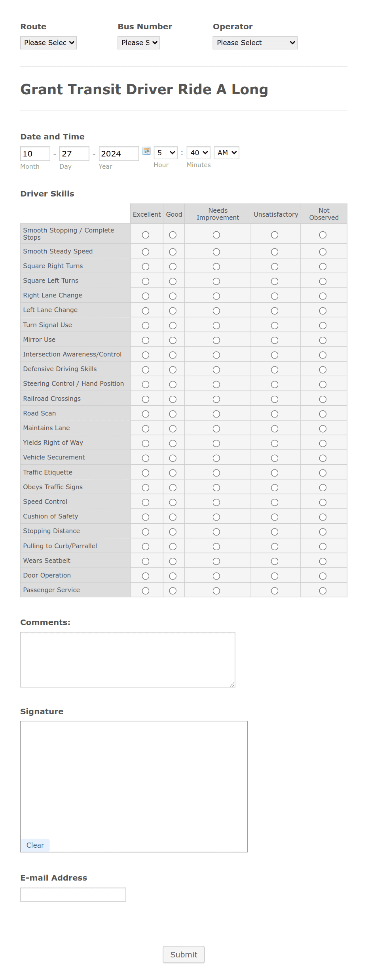
Task: Select Excellent for Smooth Steady Speed
Action: [146, 252]
